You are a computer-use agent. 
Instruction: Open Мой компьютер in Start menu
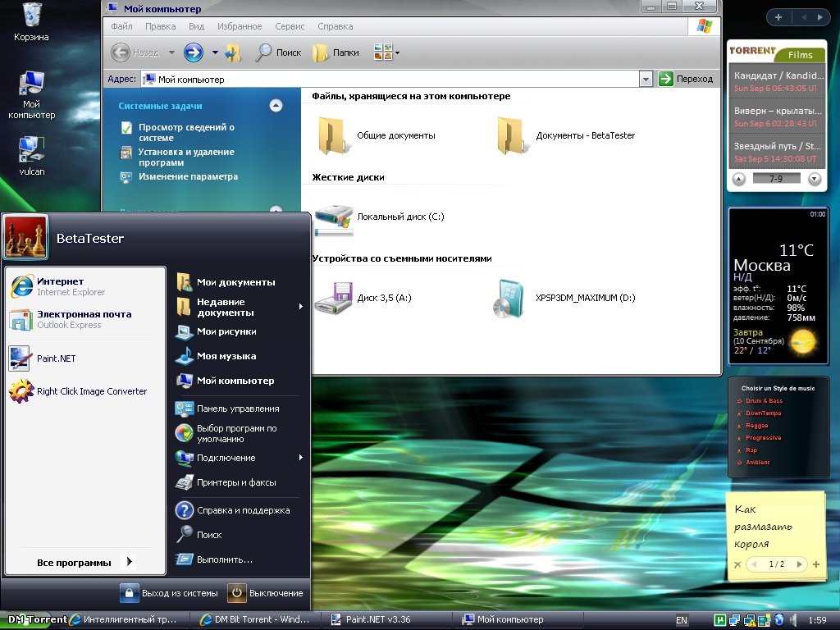225,381
